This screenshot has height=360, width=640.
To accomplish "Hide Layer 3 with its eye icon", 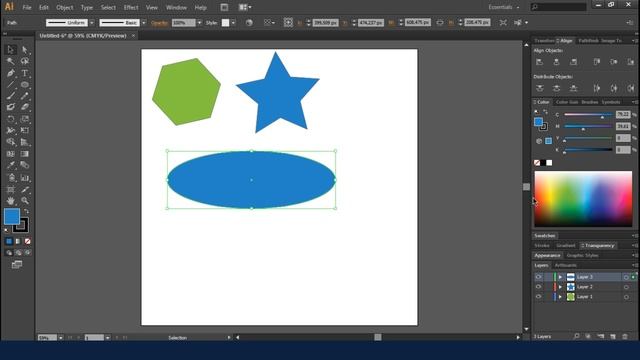I will [x=539, y=277].
